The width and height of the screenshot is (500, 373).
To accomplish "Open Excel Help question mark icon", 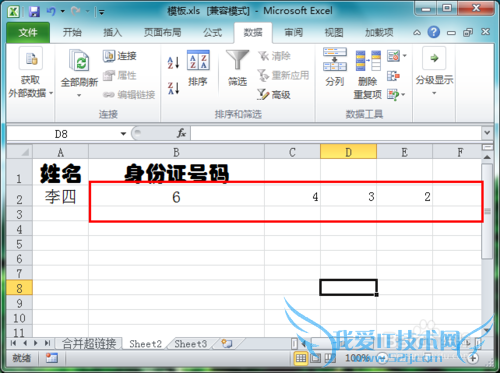I will (434, 32).
